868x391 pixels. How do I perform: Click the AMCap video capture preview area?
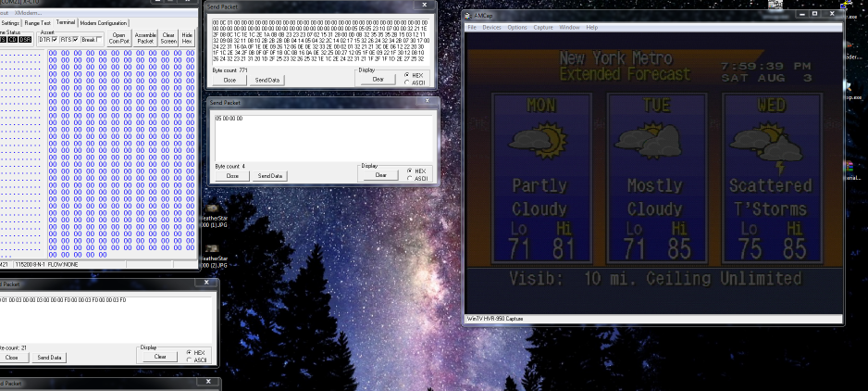tap(653, 173)
